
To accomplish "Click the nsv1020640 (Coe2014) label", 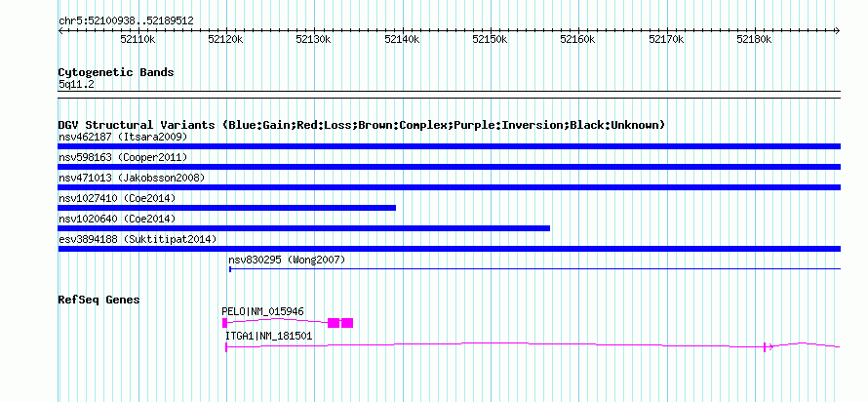I will (x=117, y=219).
